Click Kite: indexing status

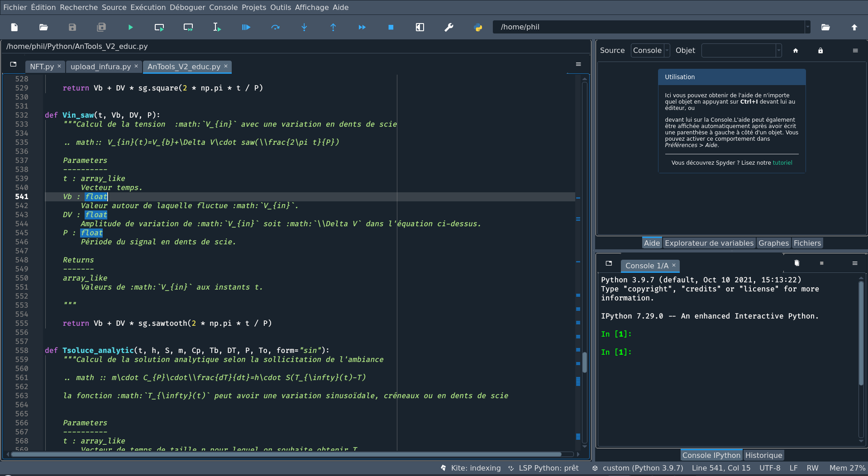click(x=471, y=468)
